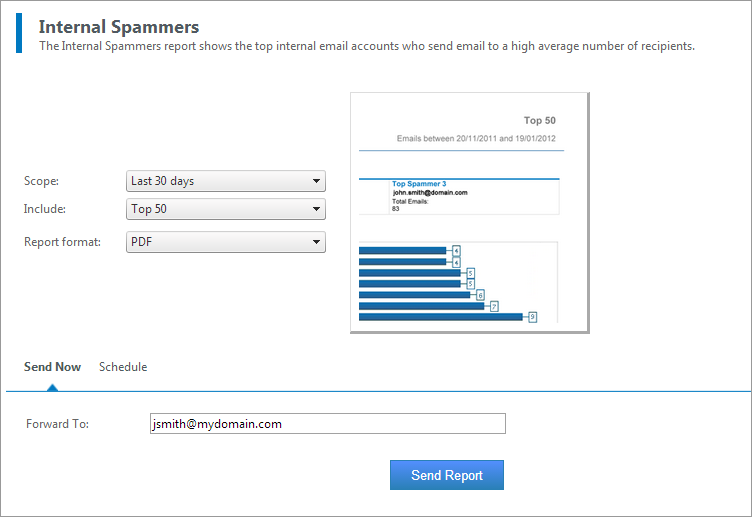This screenshot has height=517, width=752.
Task: Click john.smith@domain.com in the report preview
Action: [430, 192]
